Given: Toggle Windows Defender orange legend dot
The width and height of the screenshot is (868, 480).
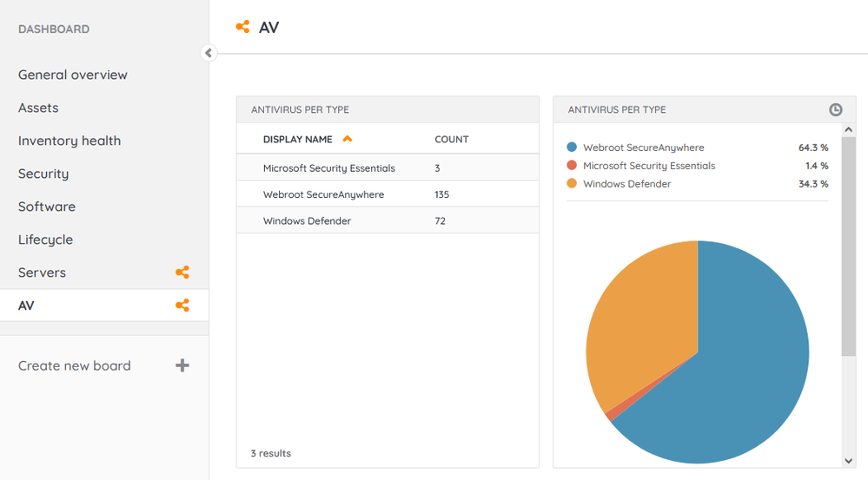Looking at the screenshot, I should 572,184.
